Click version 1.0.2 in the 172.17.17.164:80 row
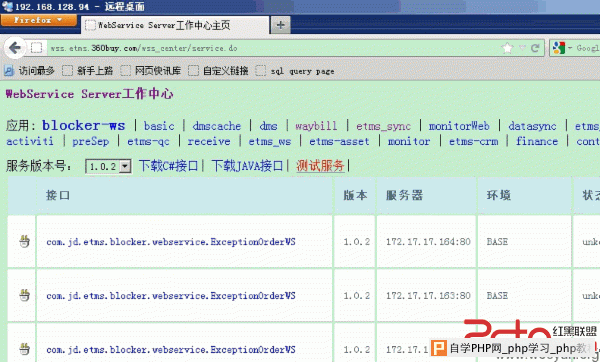The height and width of the screenshot is (362, 600). coord(356,242)
